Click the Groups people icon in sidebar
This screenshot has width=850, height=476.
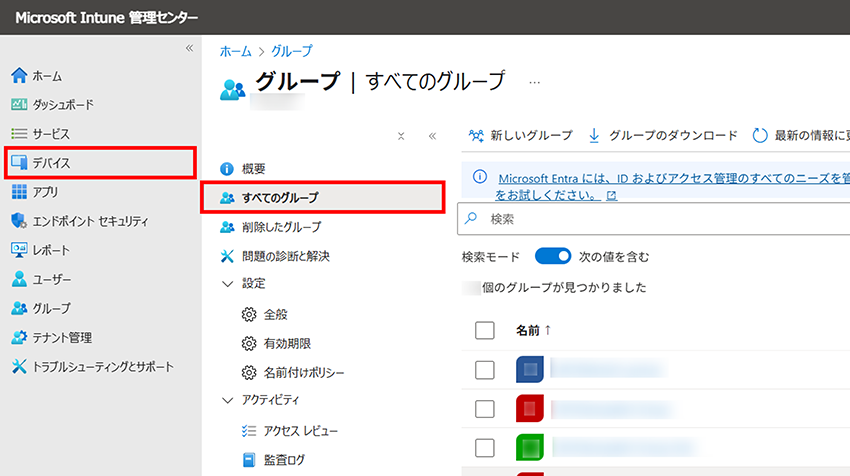(x=19, y=308)
